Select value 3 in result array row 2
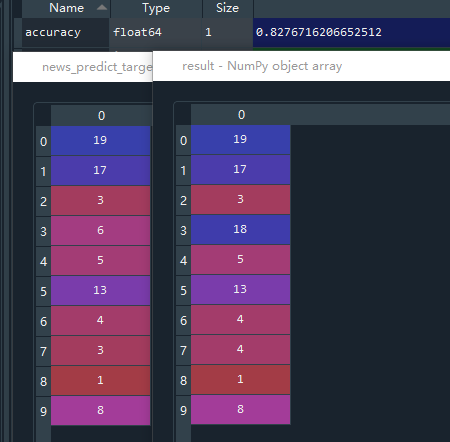This screenshot has height=442, width=450. point(240,199)
